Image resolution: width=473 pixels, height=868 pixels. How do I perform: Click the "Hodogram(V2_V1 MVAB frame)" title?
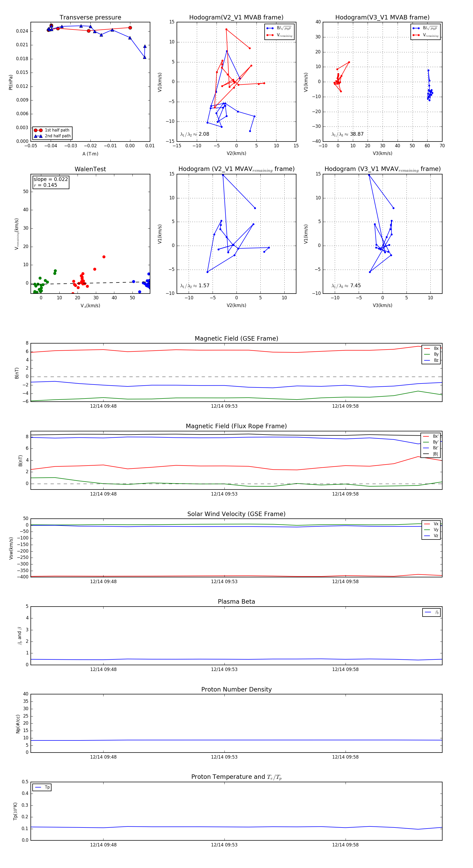(236, 18)
